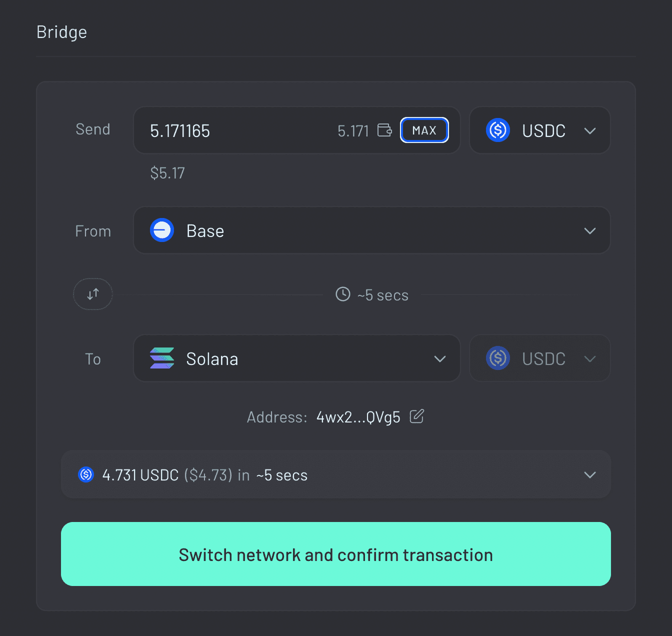The image size is (672, 636).
Task: Click the Solana network logo
Action: 161,358
